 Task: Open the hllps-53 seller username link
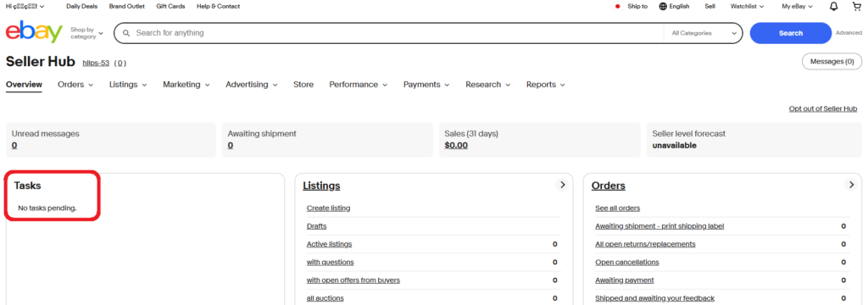click(96, 63)
